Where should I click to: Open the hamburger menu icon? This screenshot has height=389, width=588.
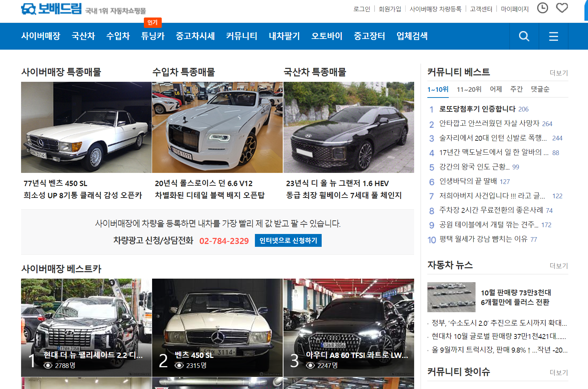click(x=553, y=36)
